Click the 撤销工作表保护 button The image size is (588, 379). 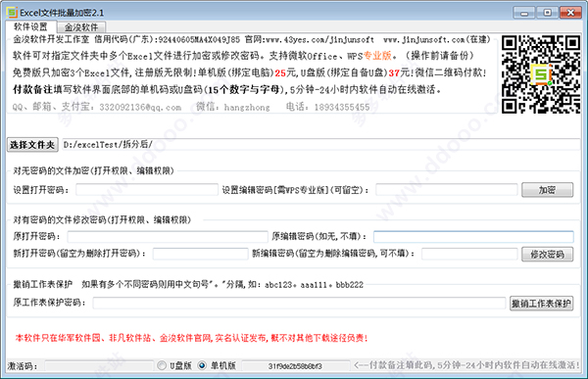click(x=541, y=303)
